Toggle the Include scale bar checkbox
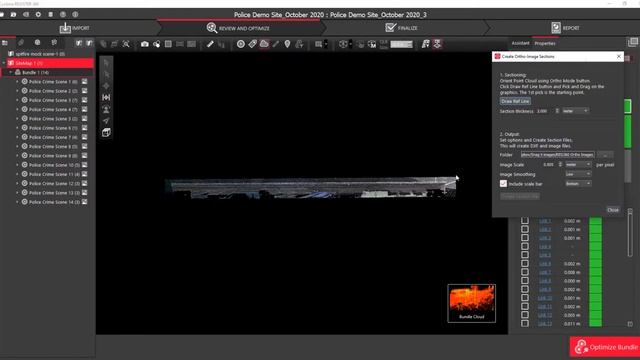The image size is (640, 360). [503, 184]
